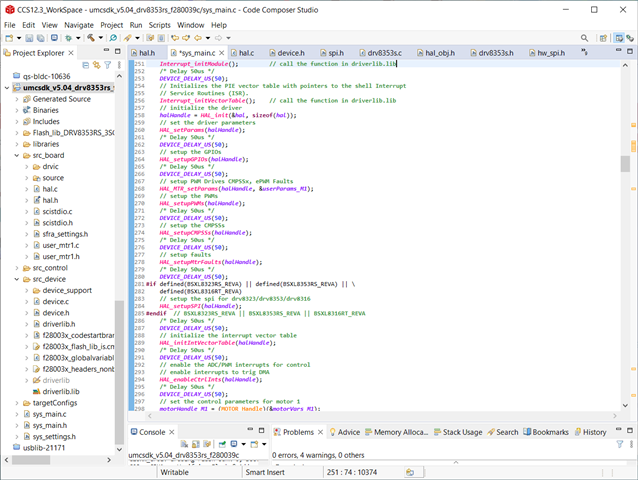Screen dimensions: 638x480
Task: Minimize the Project Explorer panel
Action: point(106,50)
